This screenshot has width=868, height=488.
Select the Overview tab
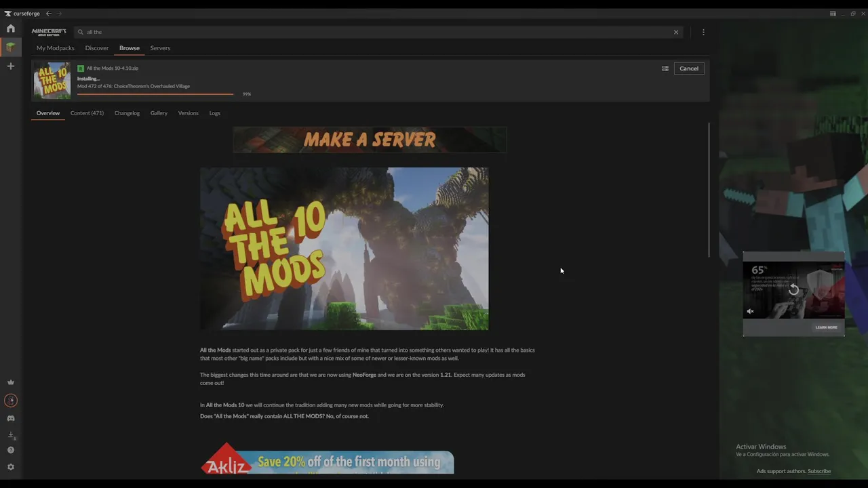48,113
